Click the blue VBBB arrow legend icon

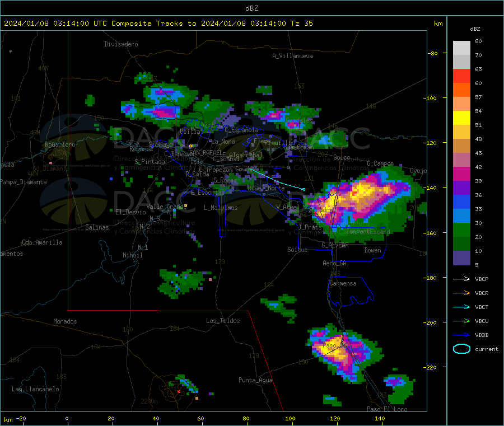461,335
